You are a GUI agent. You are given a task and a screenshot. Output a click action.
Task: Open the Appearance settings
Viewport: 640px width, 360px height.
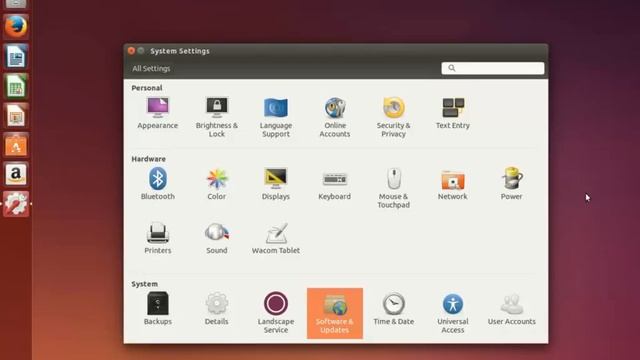[158, 113]
